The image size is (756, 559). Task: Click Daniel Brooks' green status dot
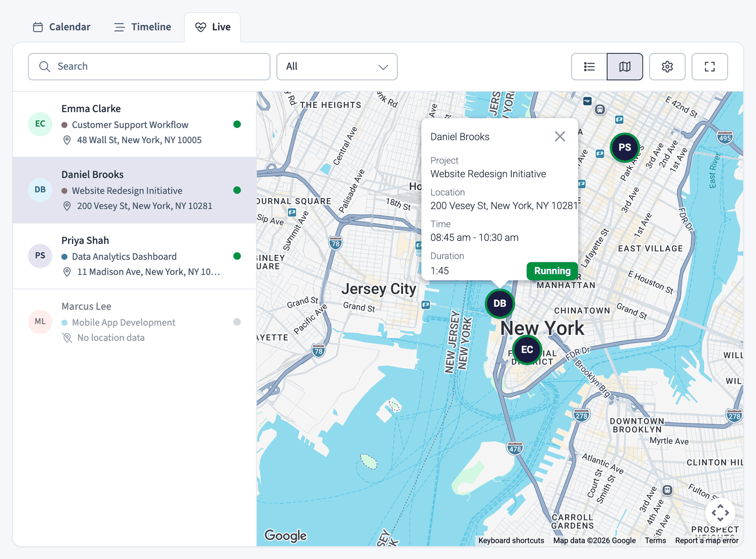point(237,190)
